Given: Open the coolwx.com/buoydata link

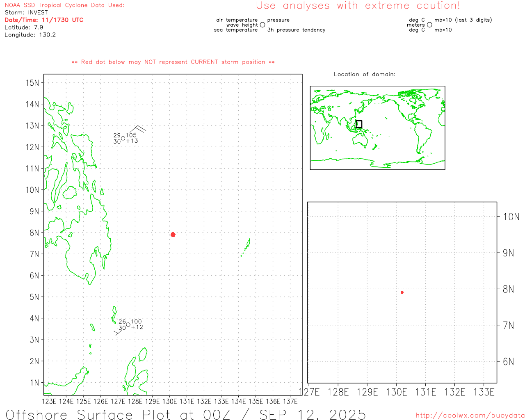Looking at the screenshot, I should point(470,415).
